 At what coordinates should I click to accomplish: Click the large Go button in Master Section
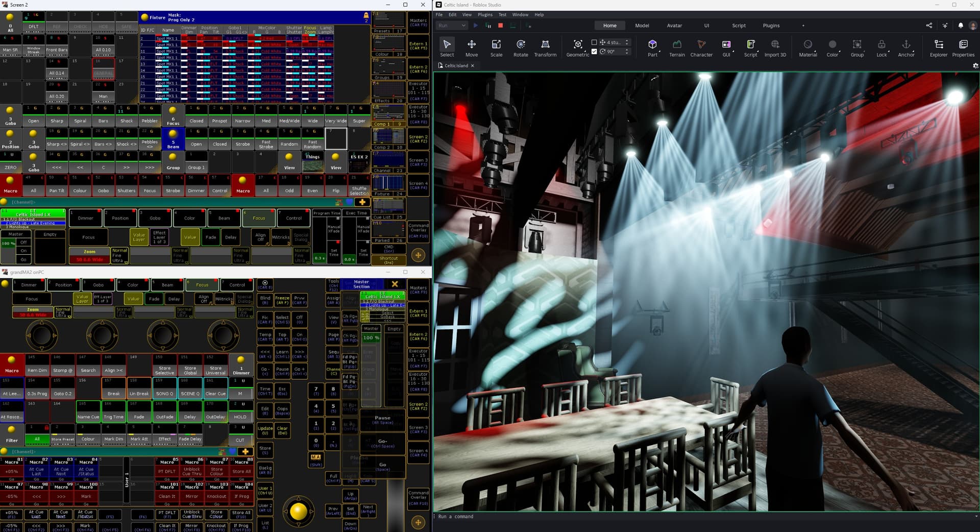click(382, 466)
